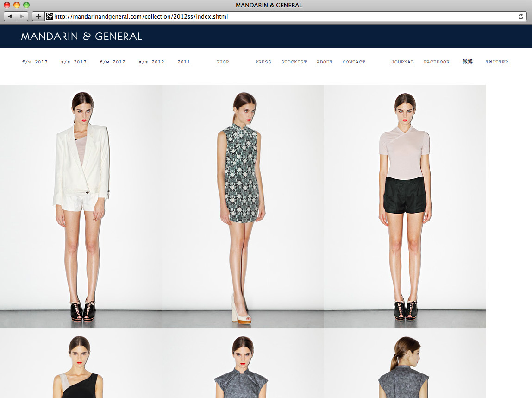
Task: Click the site favicon in the address bar
Action: 49,16
